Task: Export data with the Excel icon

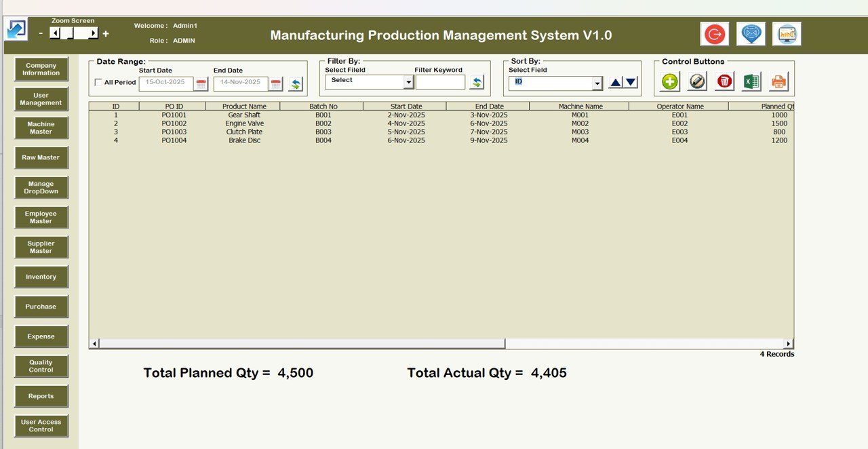Action: (751, 82)
